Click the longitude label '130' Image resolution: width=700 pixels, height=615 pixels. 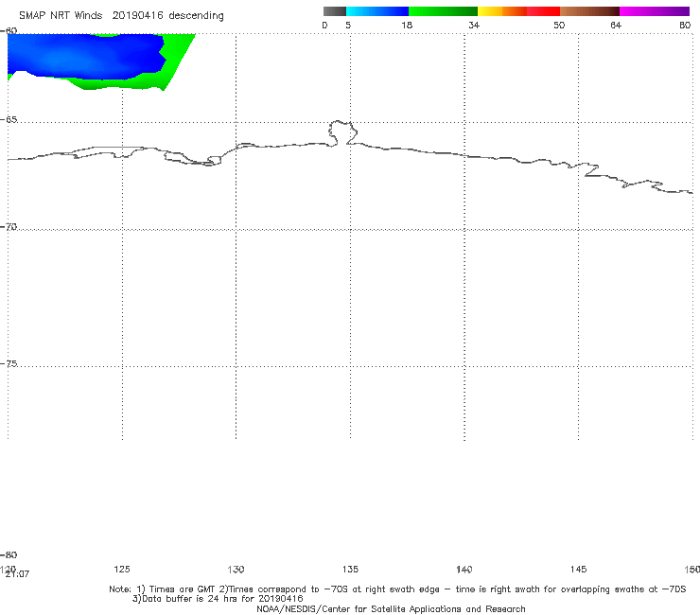(236, 570)
